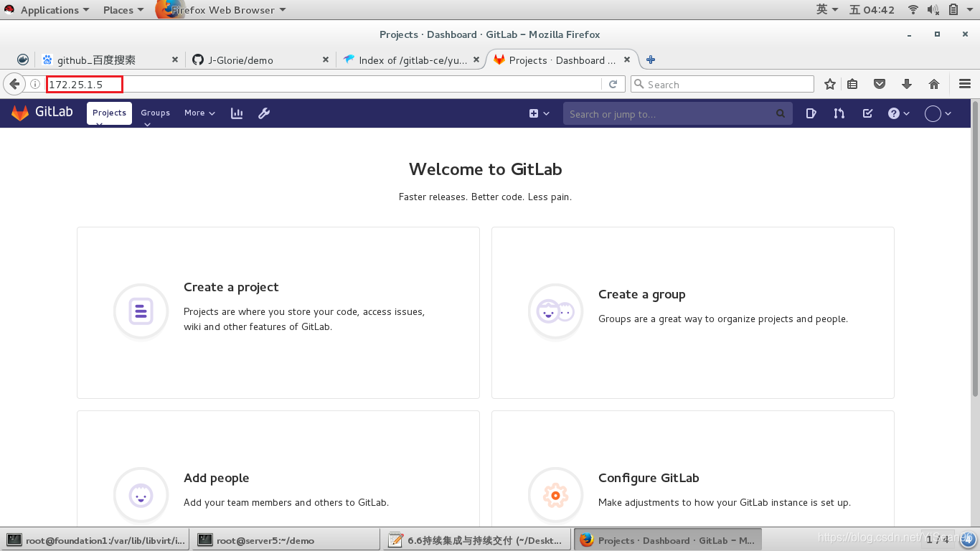Click the volume speaker icon in top panel
This screenshot has height=551, width=980.
coord(933,10)
